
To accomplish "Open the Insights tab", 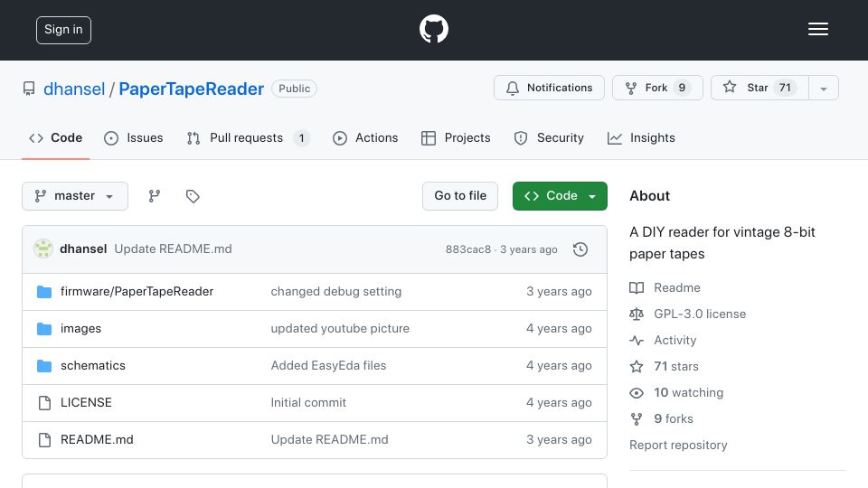I will (641, 137).
